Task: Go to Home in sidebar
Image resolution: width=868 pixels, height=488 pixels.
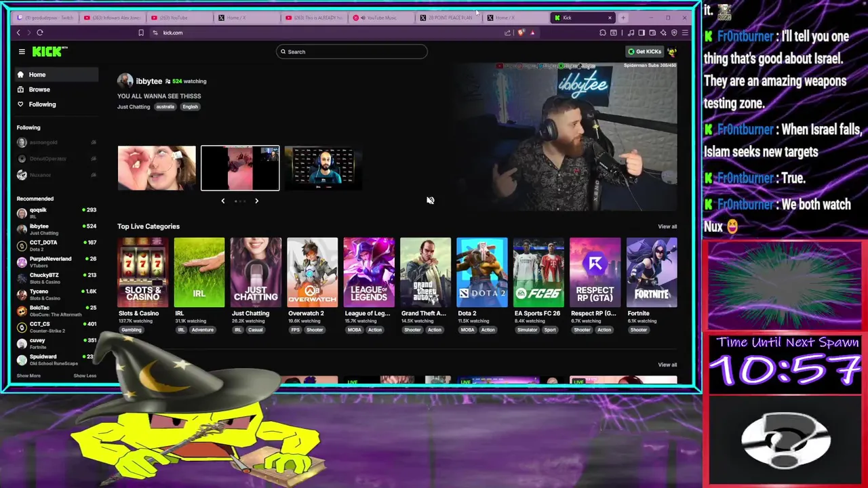Action: tap(57, 75)
